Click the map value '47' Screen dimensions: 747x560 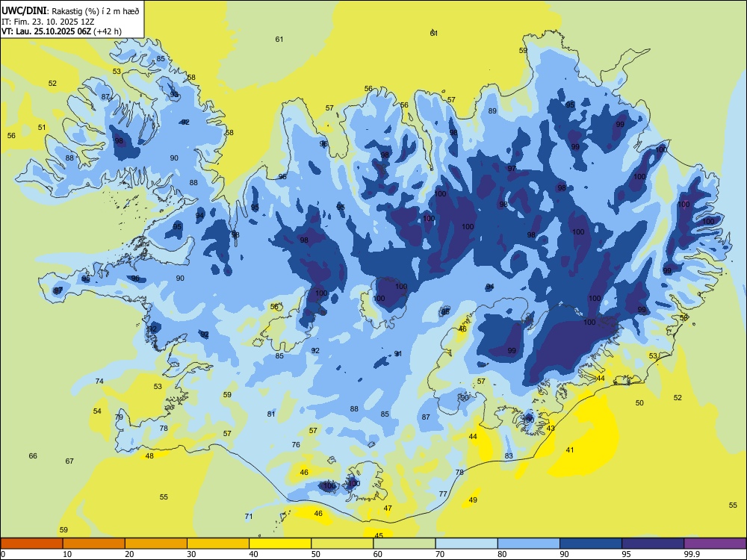[388, 508]
